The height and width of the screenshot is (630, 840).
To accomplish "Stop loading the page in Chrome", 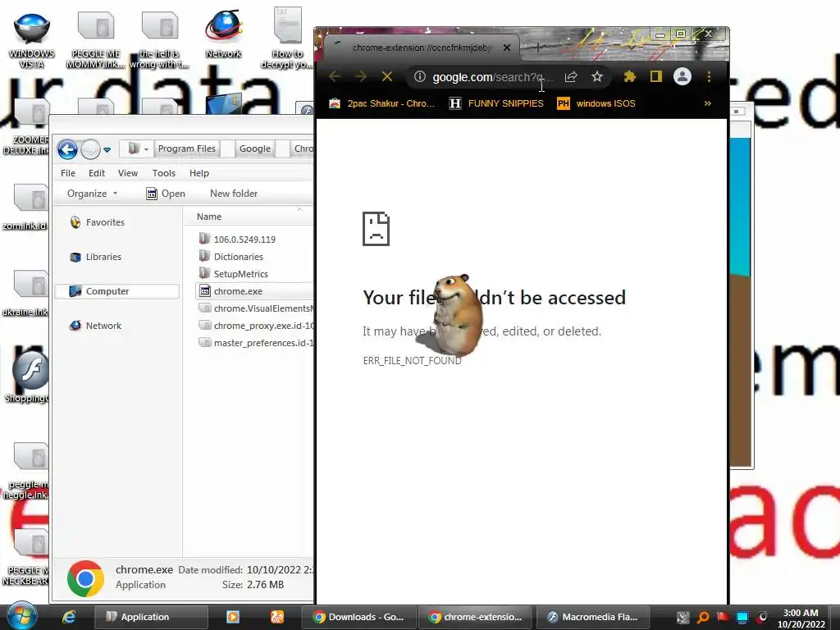I will pos(387,76).
